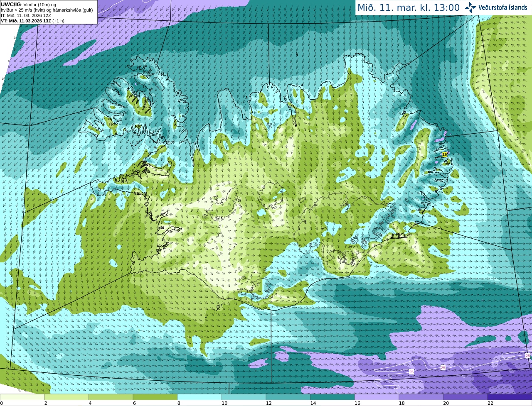Click the "16" scale label
The image size is (532, 406).
(x=357, y=403)
